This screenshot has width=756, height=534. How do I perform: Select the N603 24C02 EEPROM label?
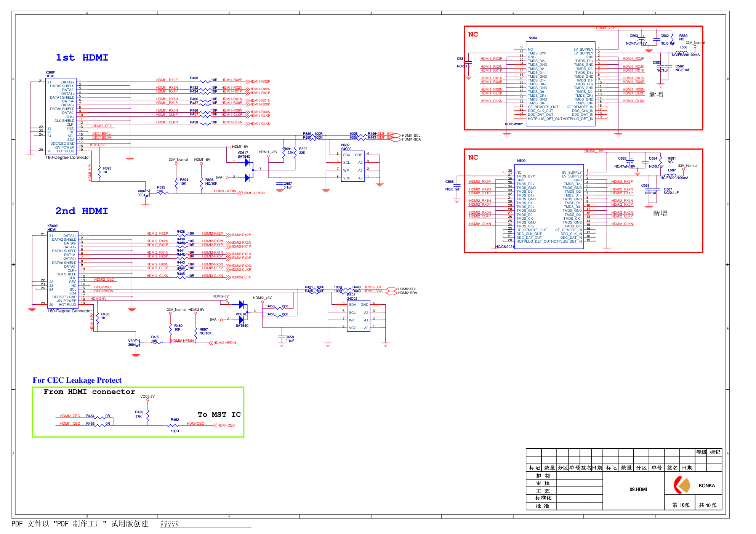pyautogui.click(x=352, y=297)
